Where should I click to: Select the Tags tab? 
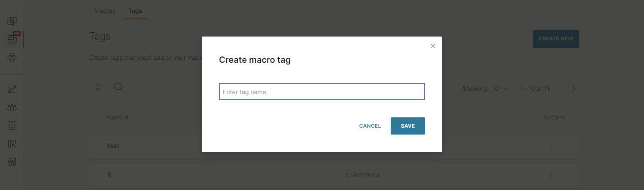click(135, 11)
